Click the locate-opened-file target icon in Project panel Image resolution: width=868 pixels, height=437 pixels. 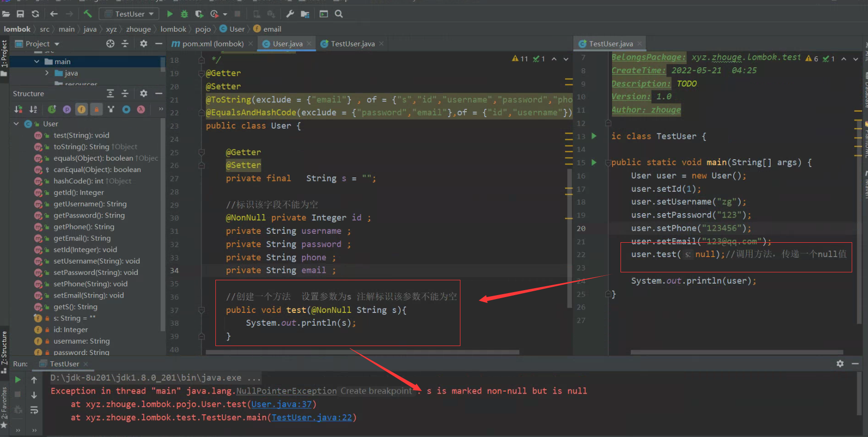[110, 44]
